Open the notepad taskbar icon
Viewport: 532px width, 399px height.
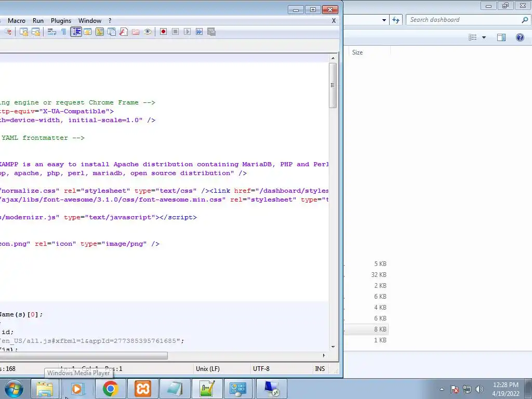175,389
